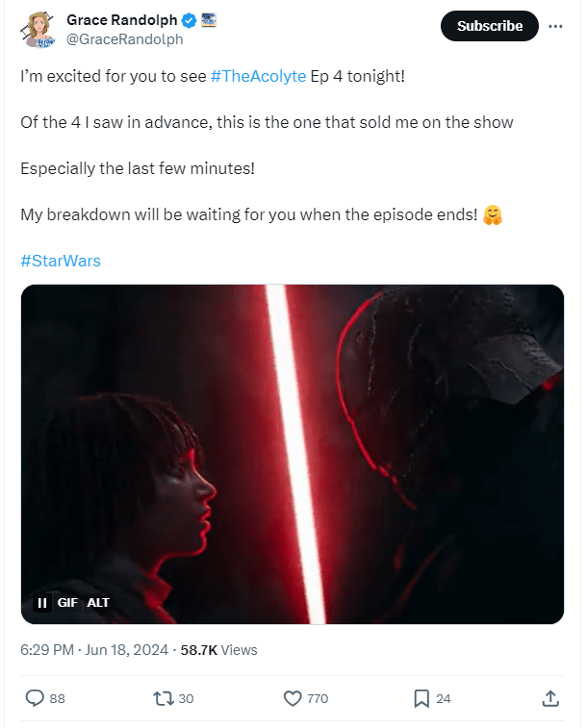Like the post with the heart icon
This screenshot has width=587, height=728.
click(293, 698)
